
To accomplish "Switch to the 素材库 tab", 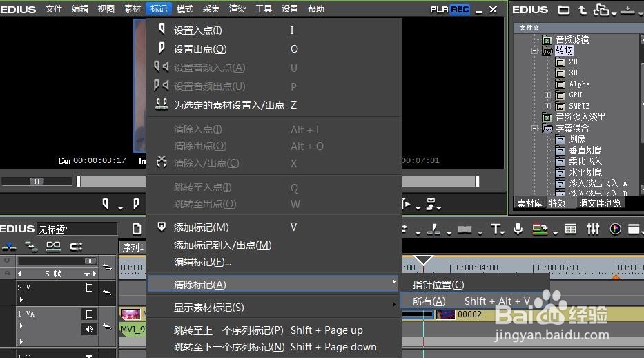I will tap(529, 203).
